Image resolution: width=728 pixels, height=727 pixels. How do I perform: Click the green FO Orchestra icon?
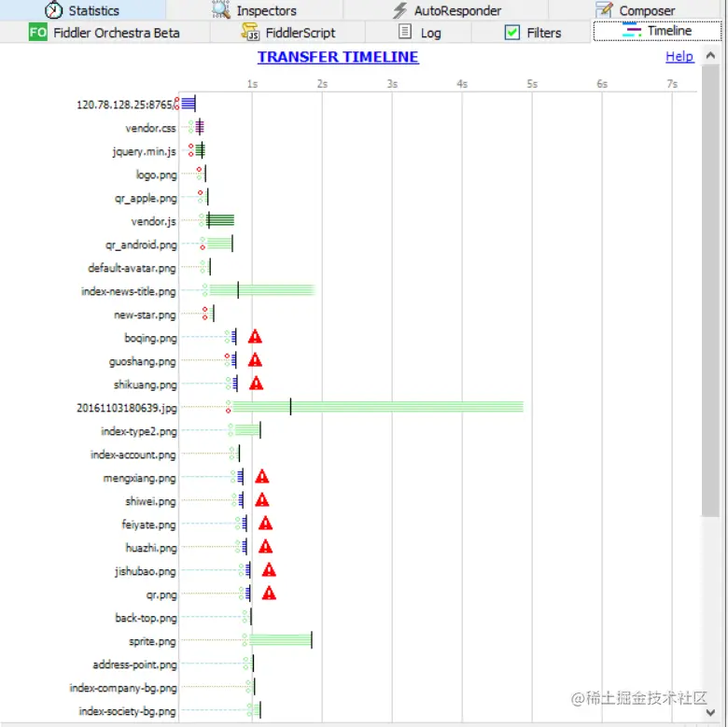[x=37, y=32]
